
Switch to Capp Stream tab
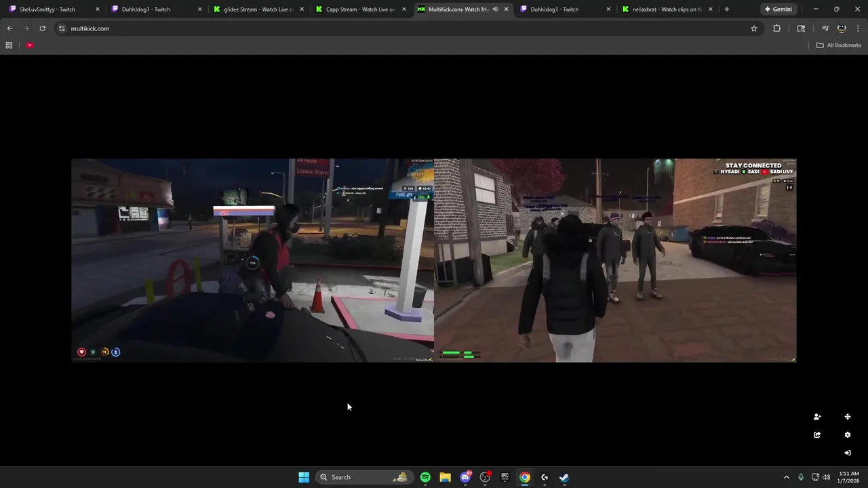tap(361, 9)
